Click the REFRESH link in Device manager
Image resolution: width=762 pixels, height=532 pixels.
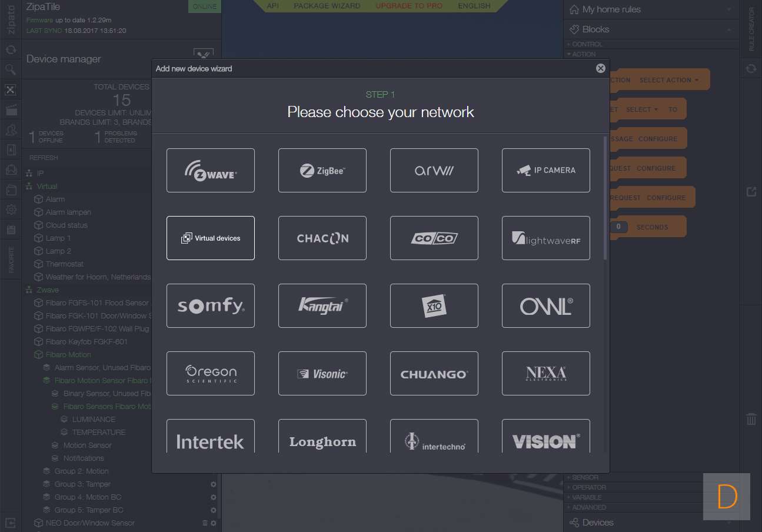point(44,158)
